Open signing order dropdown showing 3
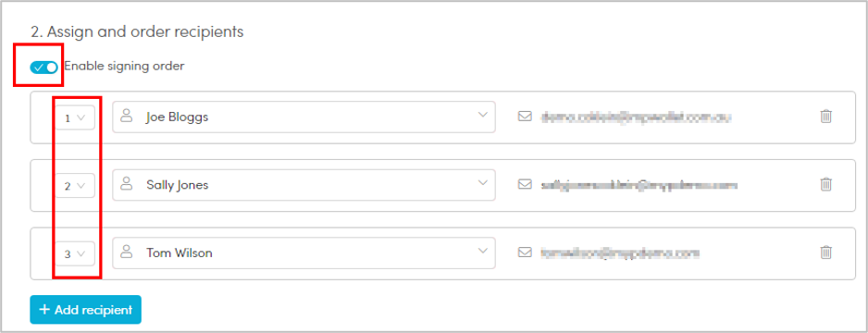Image resolution: width=868 pixels, height=333 pixels. pyautogui.click(x=75, y=253)
